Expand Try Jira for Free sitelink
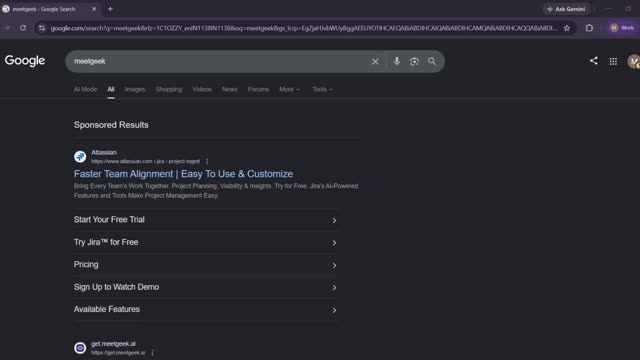The image size is (640, 360). coord(205,242)
